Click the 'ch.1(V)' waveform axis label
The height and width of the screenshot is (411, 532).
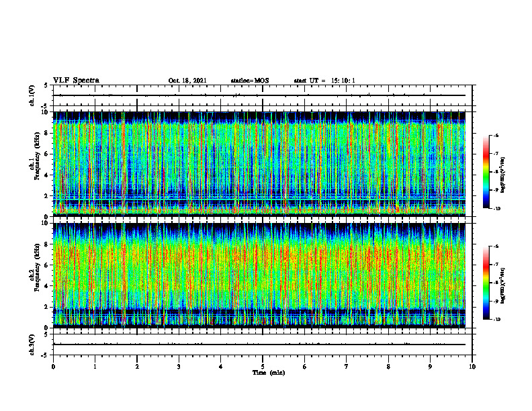(x=32, y=95)
